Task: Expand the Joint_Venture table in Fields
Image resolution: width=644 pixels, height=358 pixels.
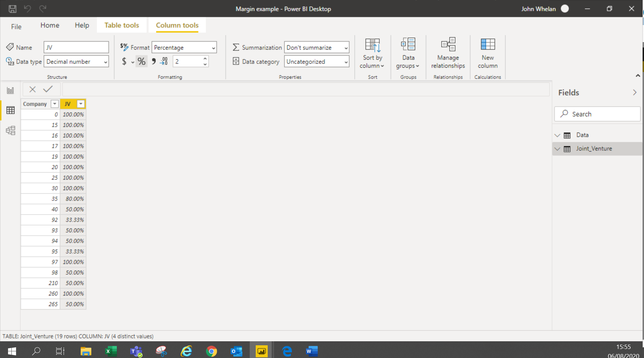Action: pyautogui.click(x=557, y=149)
